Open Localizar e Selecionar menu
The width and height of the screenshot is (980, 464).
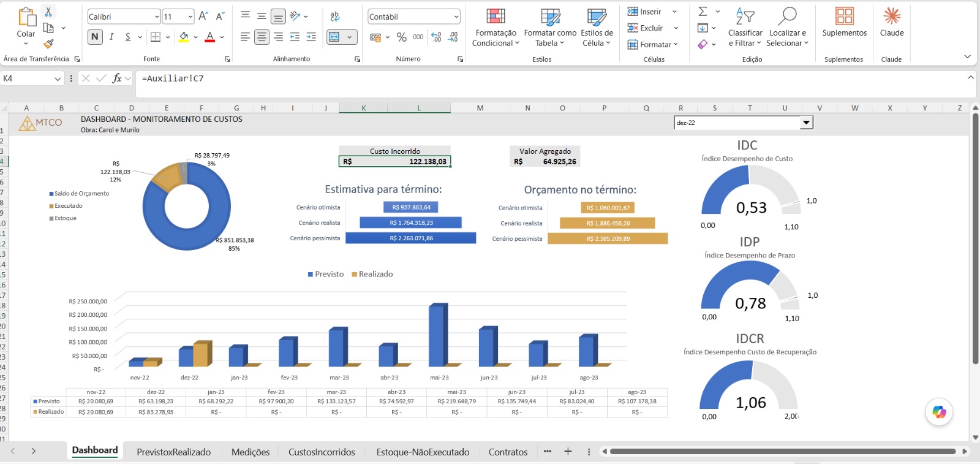click(788, 27)
